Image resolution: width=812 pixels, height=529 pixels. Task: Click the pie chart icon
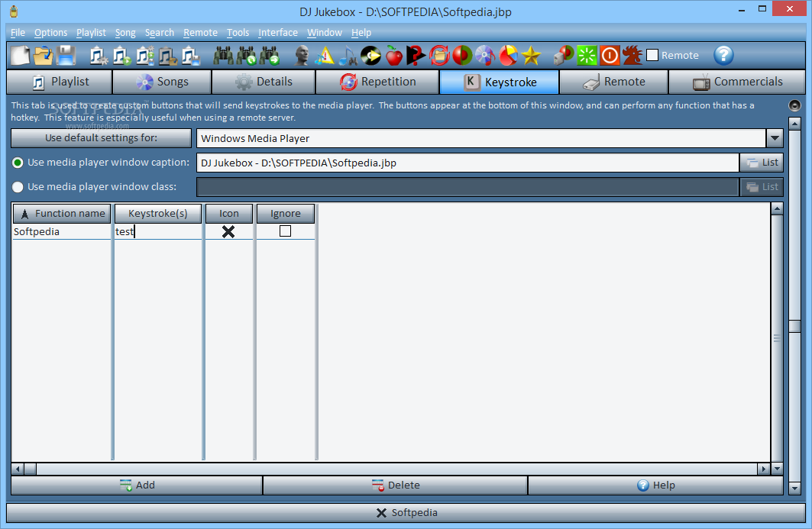coord(508,56)
